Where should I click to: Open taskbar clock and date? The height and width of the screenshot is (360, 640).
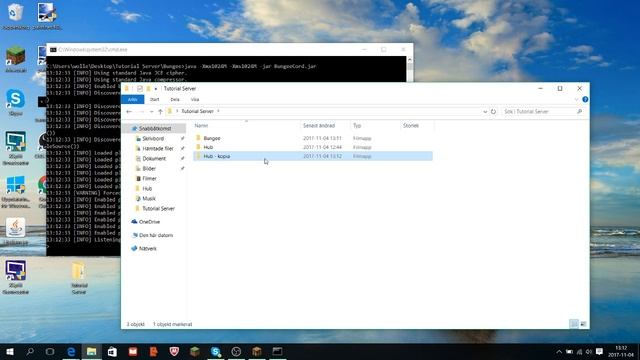point(621,351)
